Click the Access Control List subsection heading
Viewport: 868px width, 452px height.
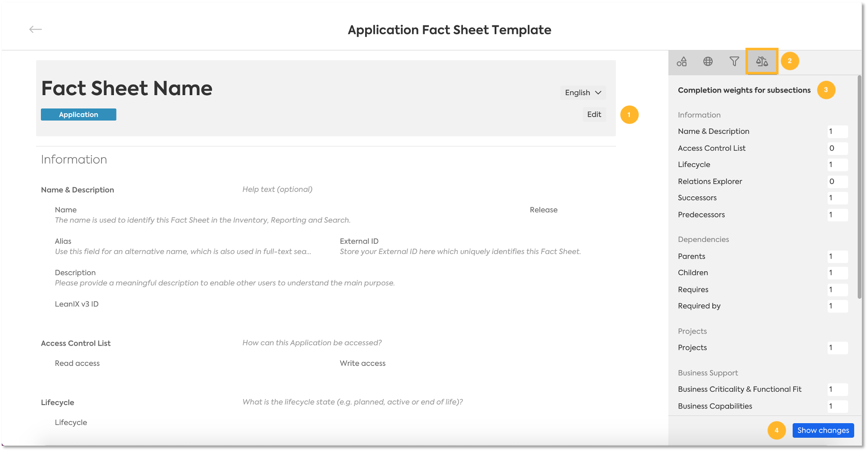(x=76, y=343)
